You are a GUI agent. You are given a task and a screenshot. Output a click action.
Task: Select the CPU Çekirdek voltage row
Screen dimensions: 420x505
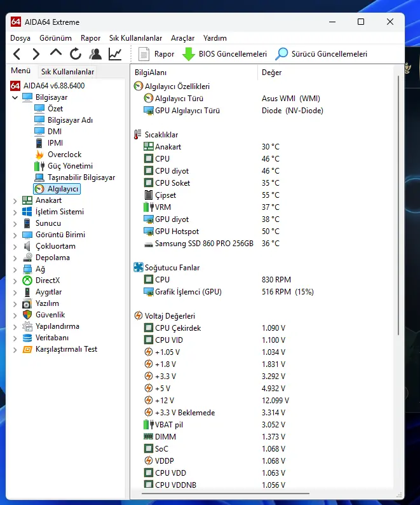coord(262,328)
